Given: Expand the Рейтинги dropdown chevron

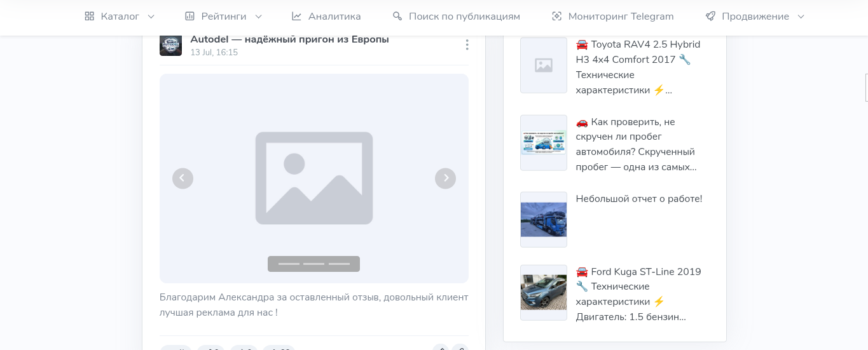Looking at the screenshot, I should (x=258, y=17).
